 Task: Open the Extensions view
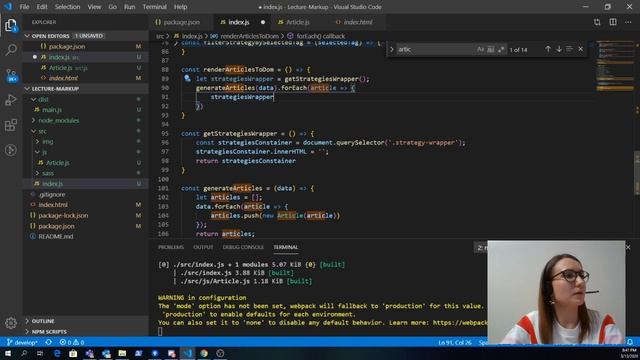click(x=11, y=125)
